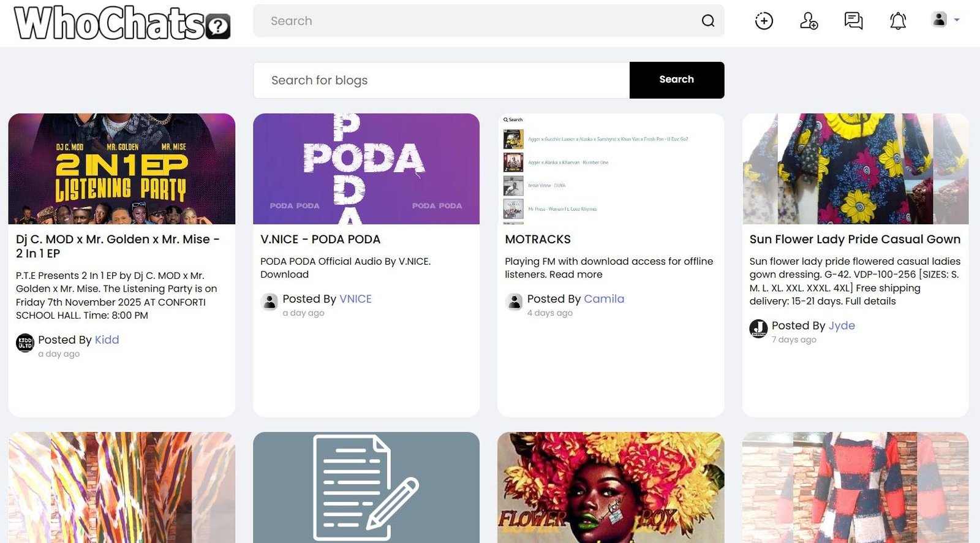Click the top Search input field
980x543 pixels.
pos(478,21)
